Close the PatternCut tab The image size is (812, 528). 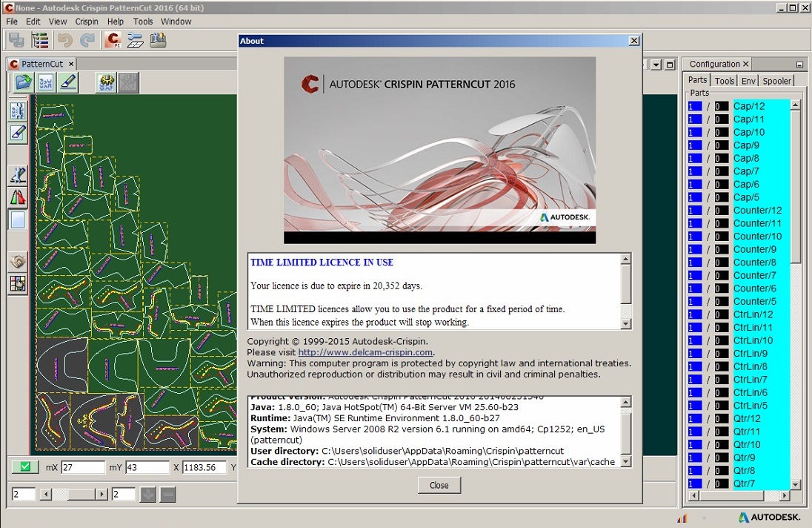(71, 64)
